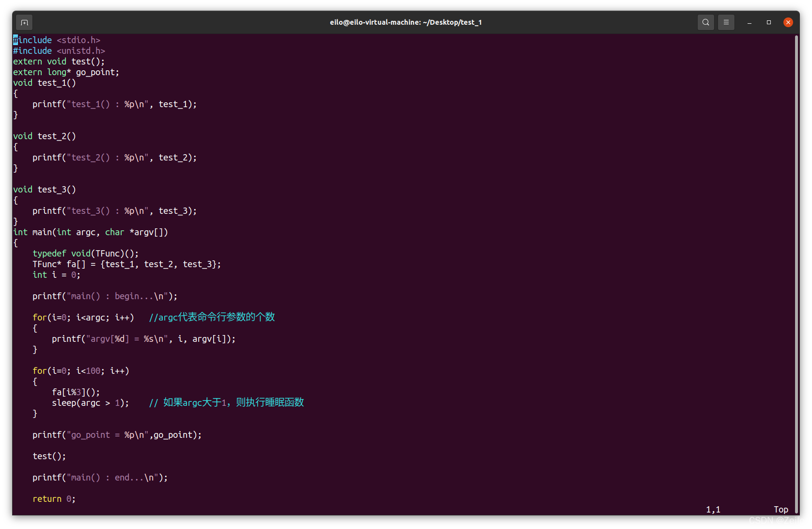Click the printf 'main() : begin...' line
Screen dimensions: 812x529
coord(105,296)
